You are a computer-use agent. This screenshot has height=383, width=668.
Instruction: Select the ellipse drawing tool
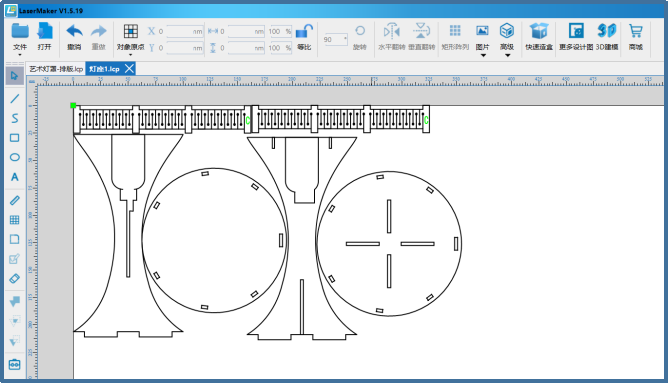(x=14, y=157)
